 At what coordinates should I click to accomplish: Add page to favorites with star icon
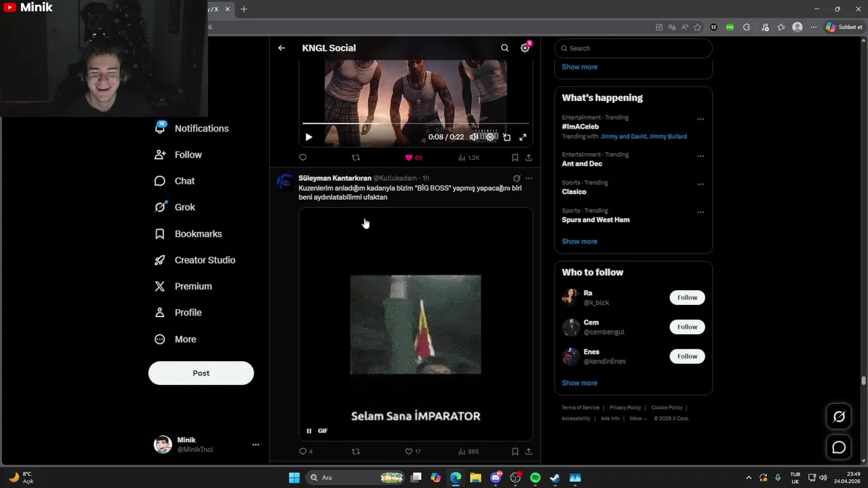(697, 27)
